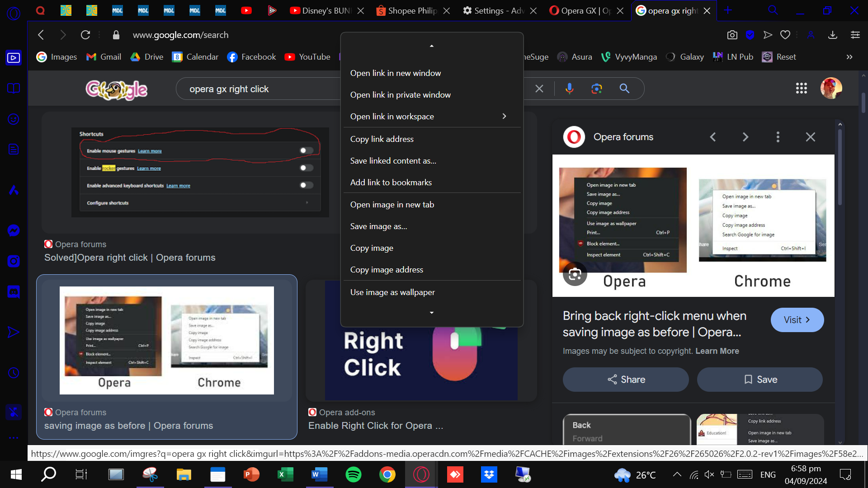868x488 pixels.
Task: Open the downloads icon in toolbar
Action: coord(833,35)
